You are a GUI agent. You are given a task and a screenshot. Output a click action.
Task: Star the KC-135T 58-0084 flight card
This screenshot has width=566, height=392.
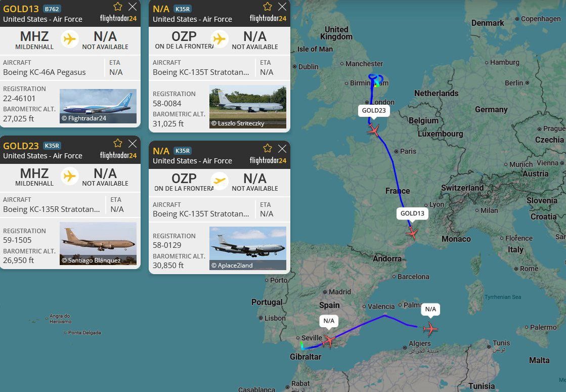[268, 7]
